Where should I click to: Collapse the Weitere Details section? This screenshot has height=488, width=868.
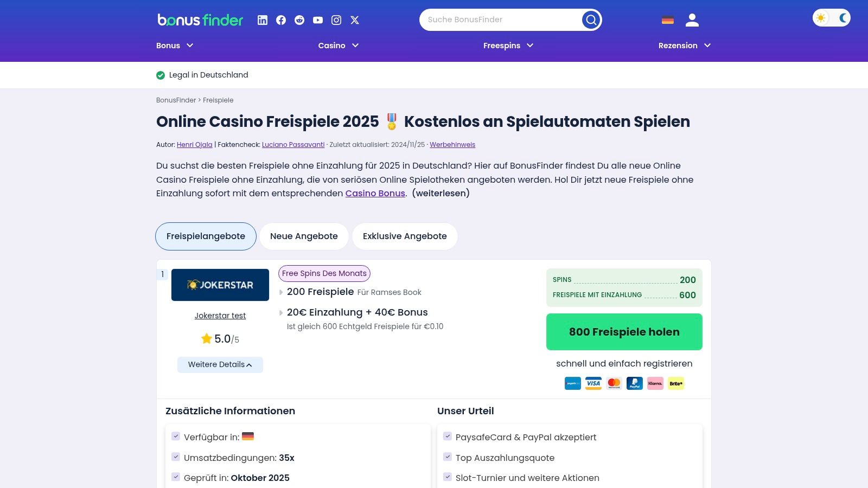pyautogui.click(x=220, y=364)
